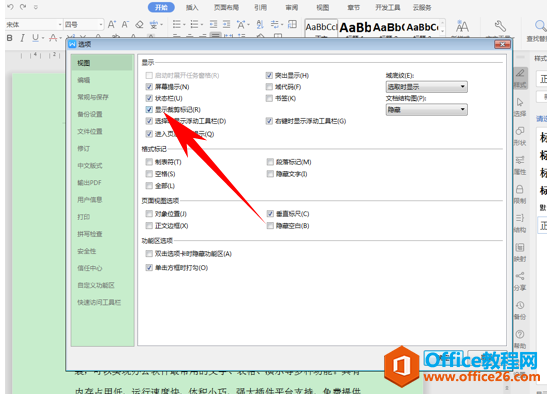This screenshot has width=547, height=394.
Task: Toggle Bold formatting in the ribbon
Action: coord(10,38)
